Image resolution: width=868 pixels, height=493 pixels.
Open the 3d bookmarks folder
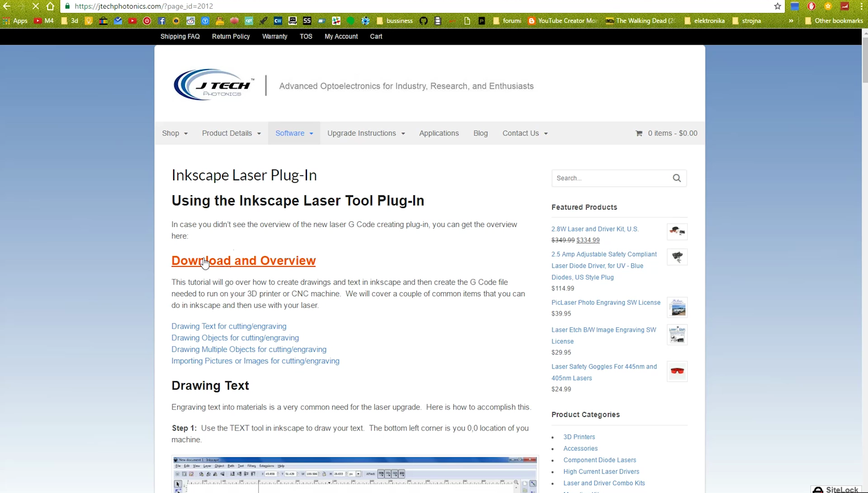pyautogui.click(x=70, y=21)
